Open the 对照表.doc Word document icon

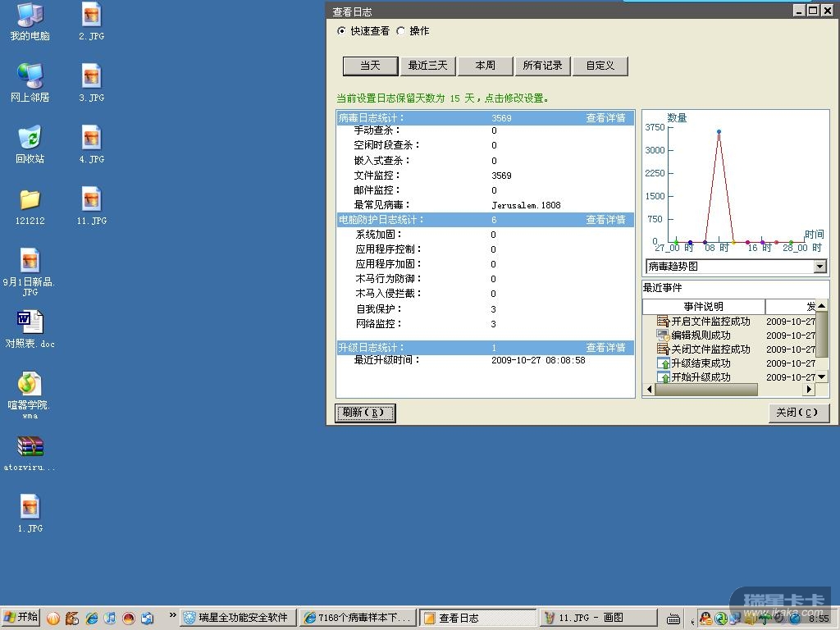(30, 322)
